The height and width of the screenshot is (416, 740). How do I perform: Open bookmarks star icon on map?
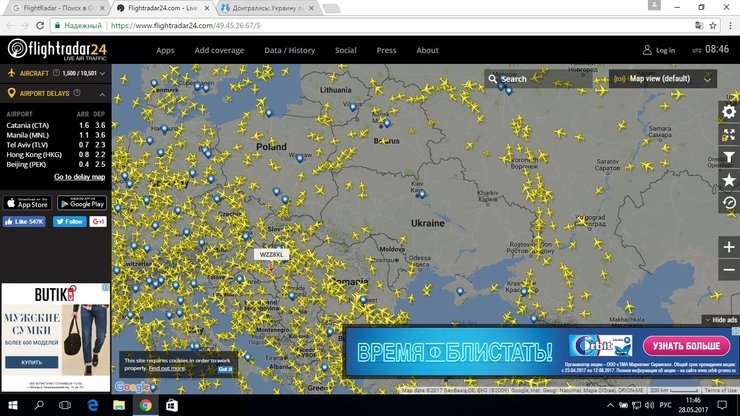(728, 180)
